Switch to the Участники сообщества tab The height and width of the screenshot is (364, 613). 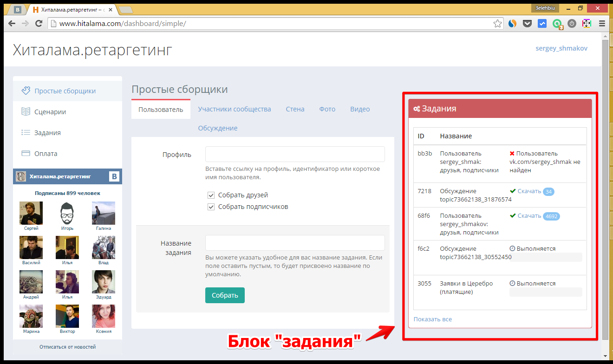click(234, 109)
